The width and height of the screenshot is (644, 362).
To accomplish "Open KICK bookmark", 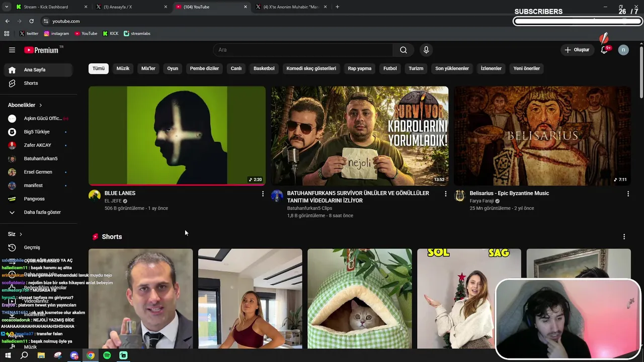I will click(111, 34).
